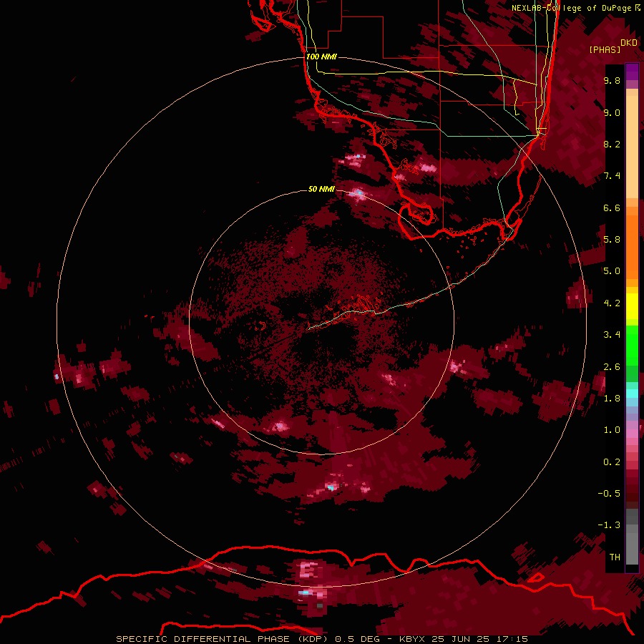Click the "50 NMI" range ring label
The image size is (644, 644).
pos(321,189)
